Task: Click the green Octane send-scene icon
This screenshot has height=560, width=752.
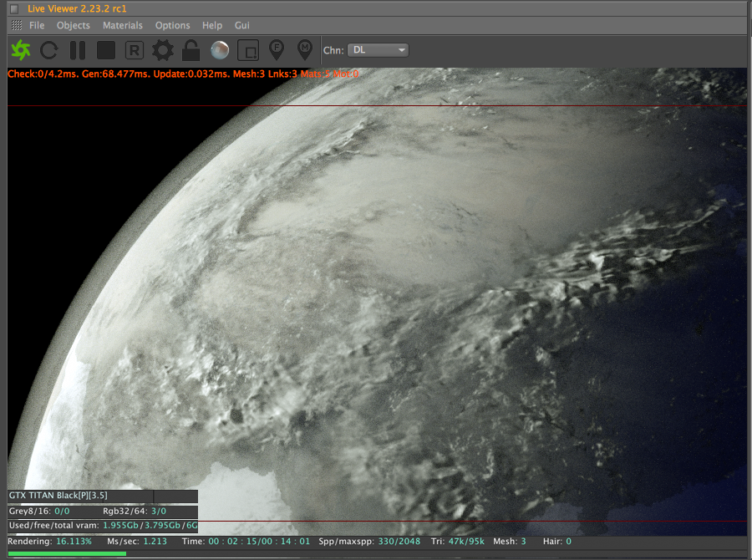Action: [x=21, y=50]
